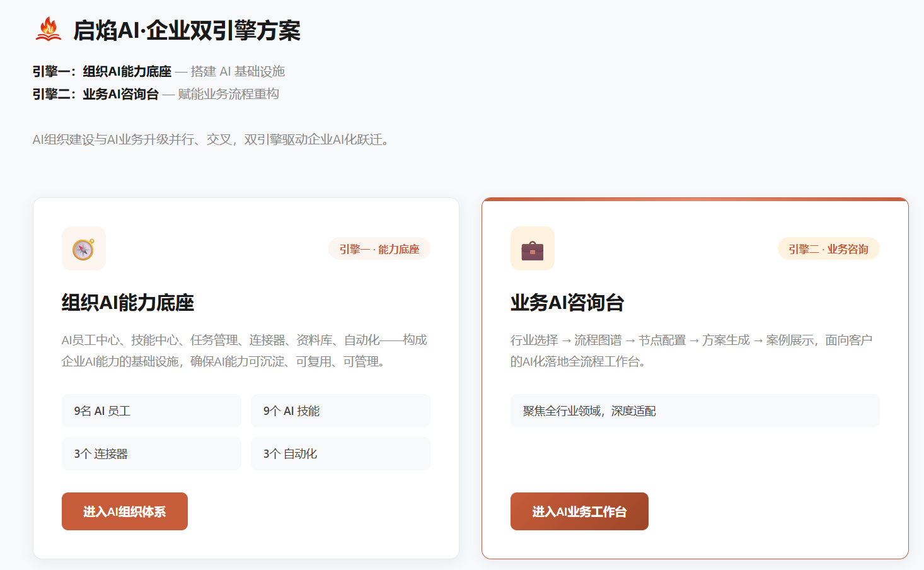
Task: Click the 引擎二：业务AI咨询台 line
Action: point(156,94)
